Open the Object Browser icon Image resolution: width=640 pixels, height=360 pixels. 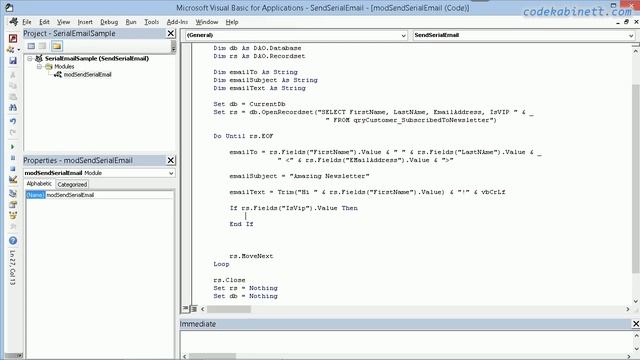click(x=13, y=216)
